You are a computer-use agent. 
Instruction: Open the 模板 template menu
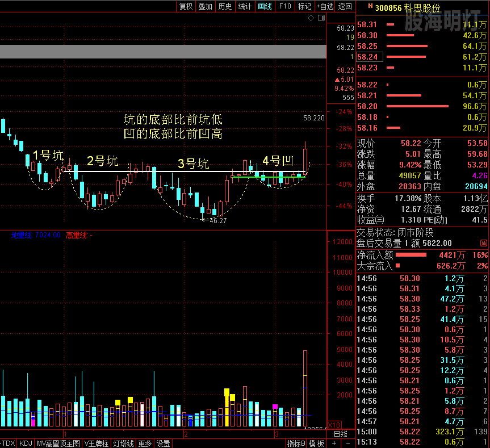[x=316, y=443]
